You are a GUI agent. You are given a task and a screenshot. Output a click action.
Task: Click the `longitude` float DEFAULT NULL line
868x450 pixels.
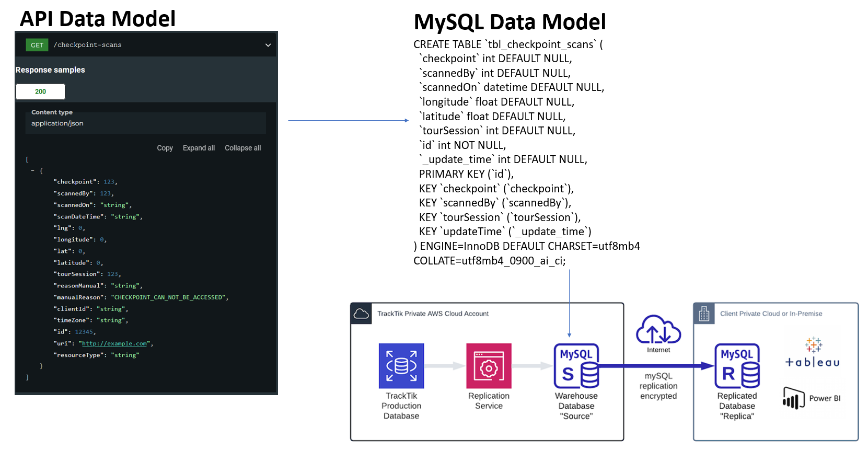496,102
